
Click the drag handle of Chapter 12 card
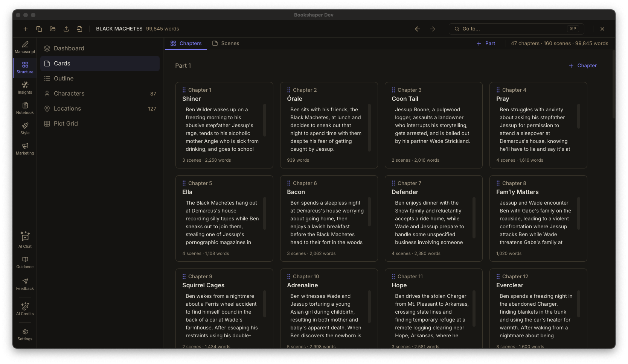(x=498, y=276)
